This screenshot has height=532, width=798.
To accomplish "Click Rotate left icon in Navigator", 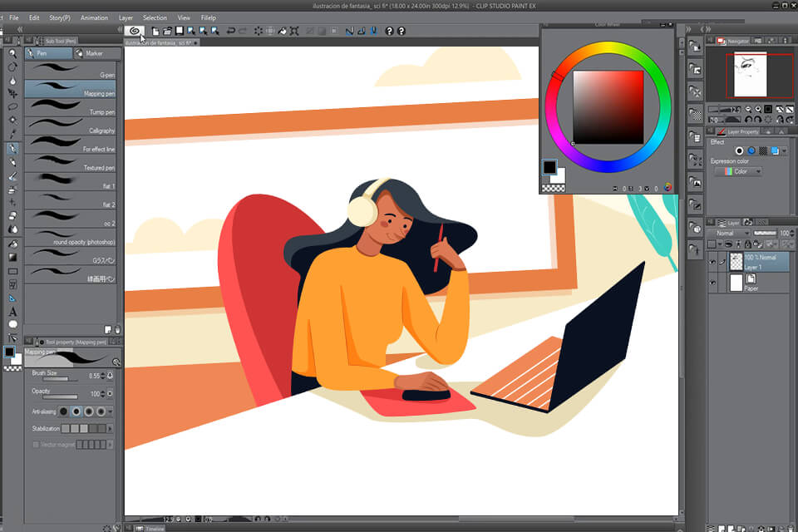I will 749,120.
